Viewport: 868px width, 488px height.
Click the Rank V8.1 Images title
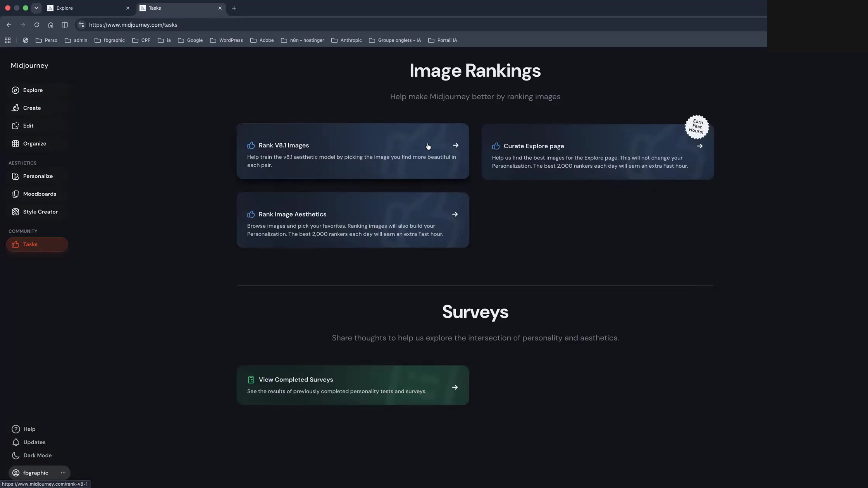click(284, 145)
